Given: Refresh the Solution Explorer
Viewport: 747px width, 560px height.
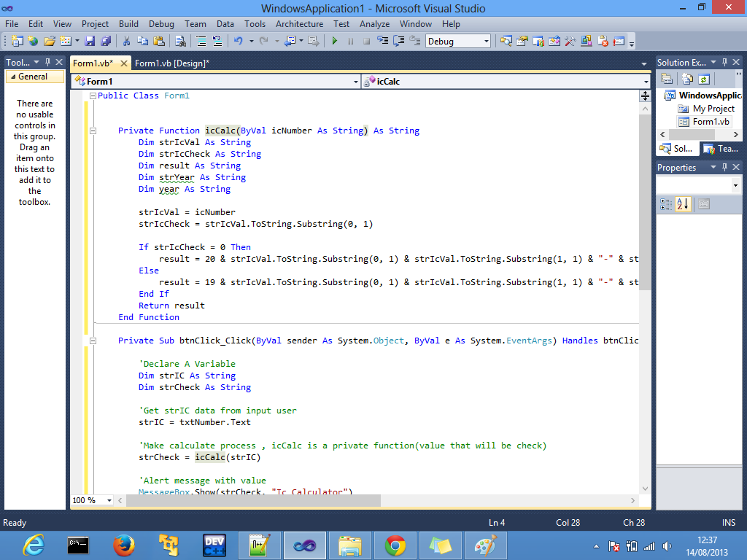Looking at the screenshot, I should tap(704, 79).
